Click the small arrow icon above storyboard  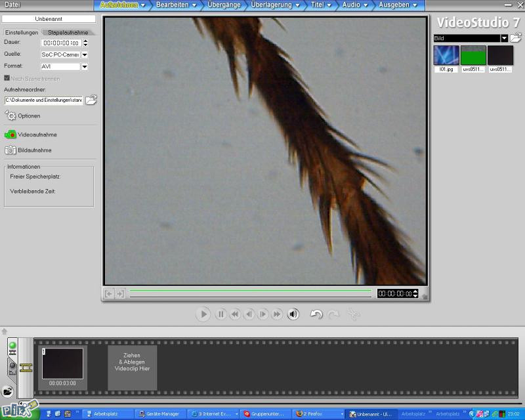[5, 331]
